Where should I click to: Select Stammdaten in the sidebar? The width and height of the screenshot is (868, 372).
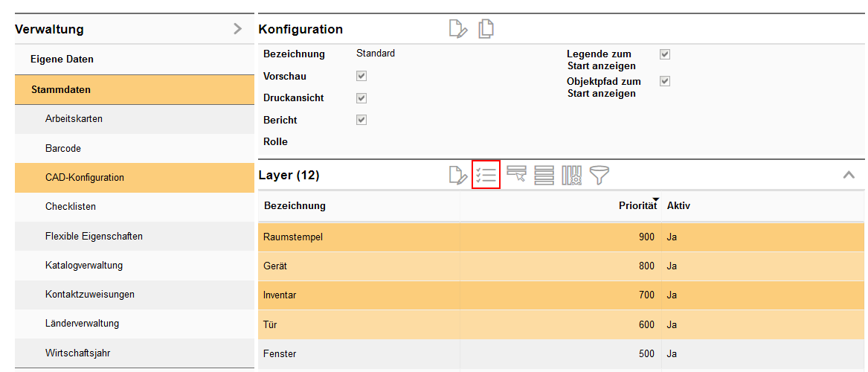click(x=61, y=90)
